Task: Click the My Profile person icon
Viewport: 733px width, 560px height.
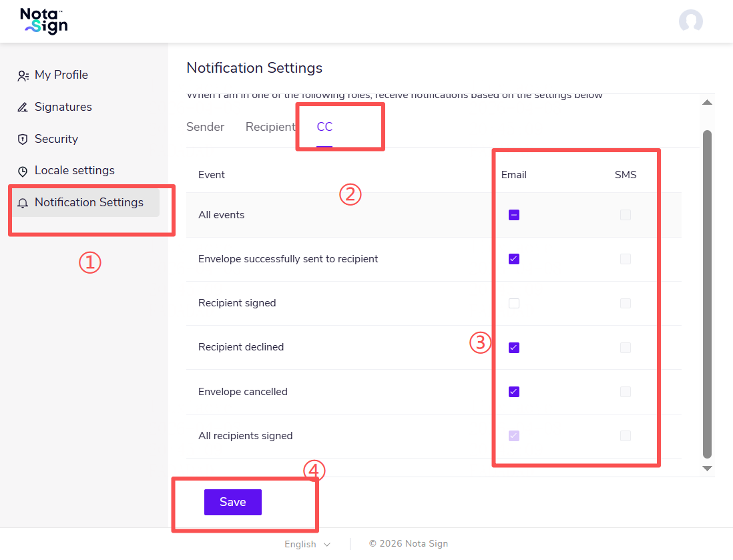Action: 23,75
